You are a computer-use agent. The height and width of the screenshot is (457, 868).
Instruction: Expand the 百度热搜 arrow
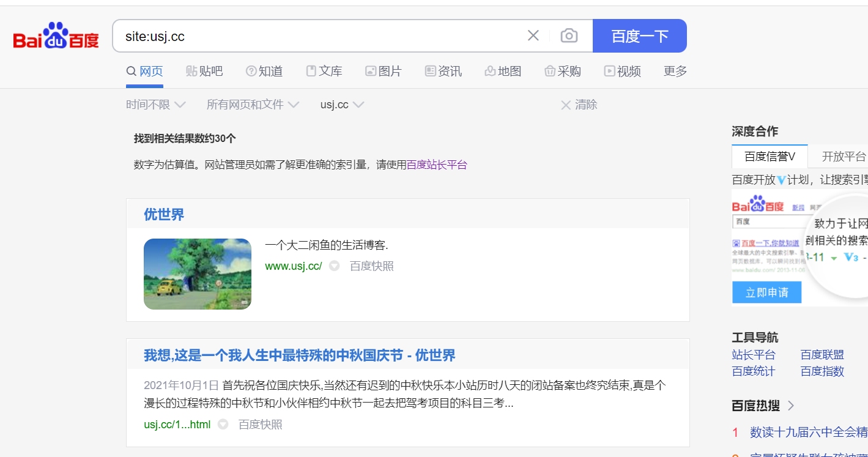pyautogui.click(x=791, y=406)
